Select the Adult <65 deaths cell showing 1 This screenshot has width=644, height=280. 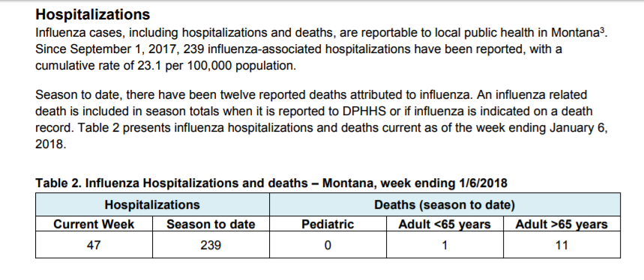click(445, 245)
